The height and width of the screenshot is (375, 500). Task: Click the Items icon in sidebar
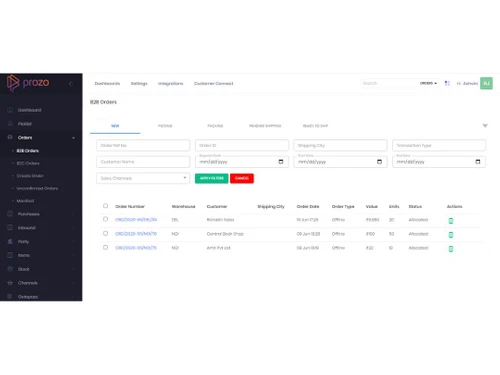(10, 255)
